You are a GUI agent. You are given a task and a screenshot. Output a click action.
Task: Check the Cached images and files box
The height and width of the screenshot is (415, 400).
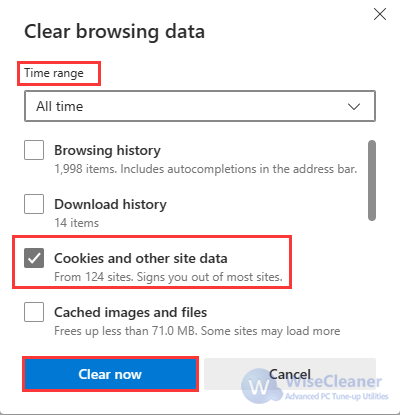[34, 312]
